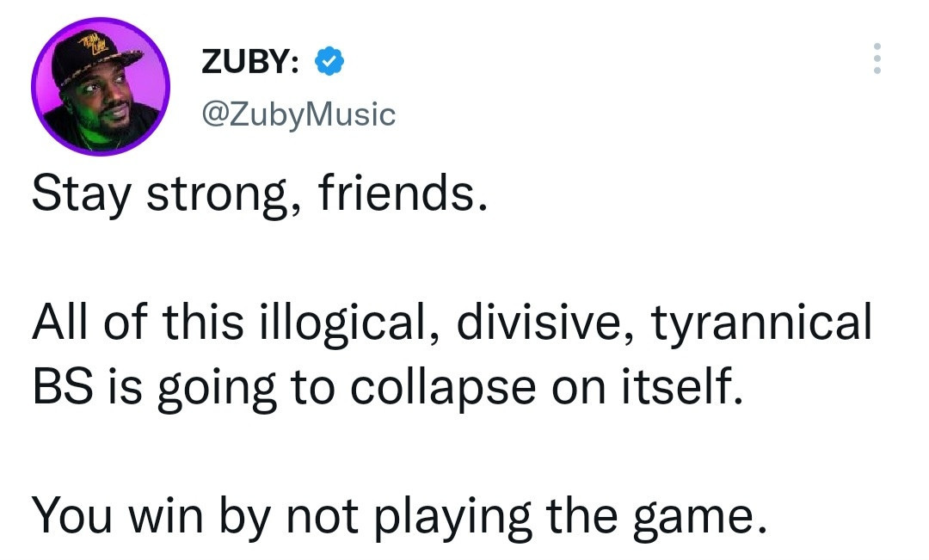This screenshot has width=929, height=560.
Task: Open ZUBY's profile picture
Action: [101, 87]
